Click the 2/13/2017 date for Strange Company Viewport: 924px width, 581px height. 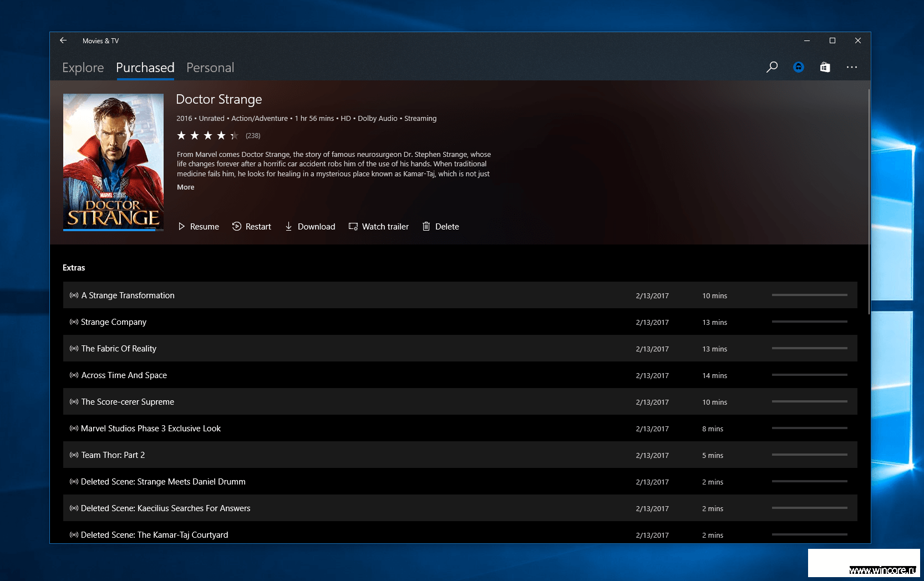652,323
